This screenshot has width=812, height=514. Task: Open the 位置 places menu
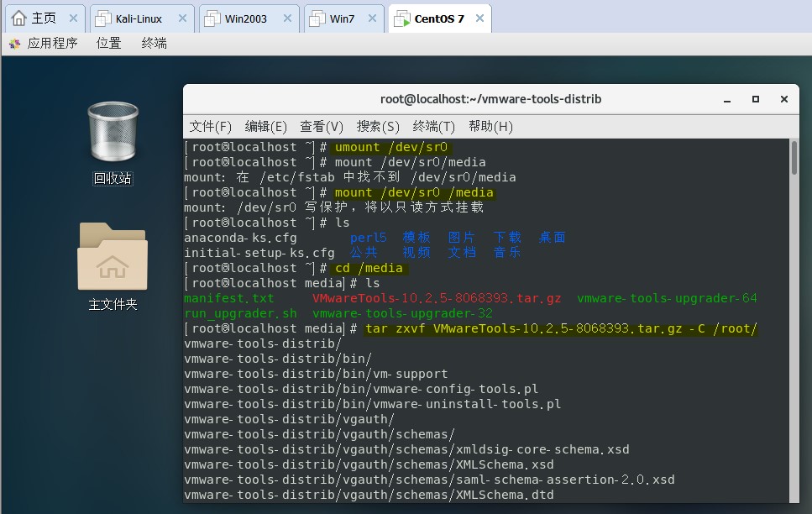click(x=108, y=44)
